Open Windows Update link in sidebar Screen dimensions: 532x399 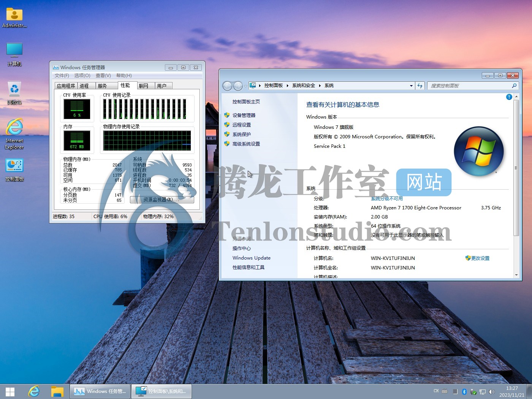252,258
